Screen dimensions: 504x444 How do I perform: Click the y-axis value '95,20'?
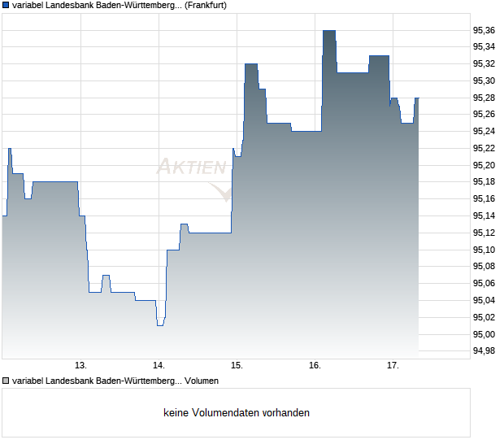(484, 165)
